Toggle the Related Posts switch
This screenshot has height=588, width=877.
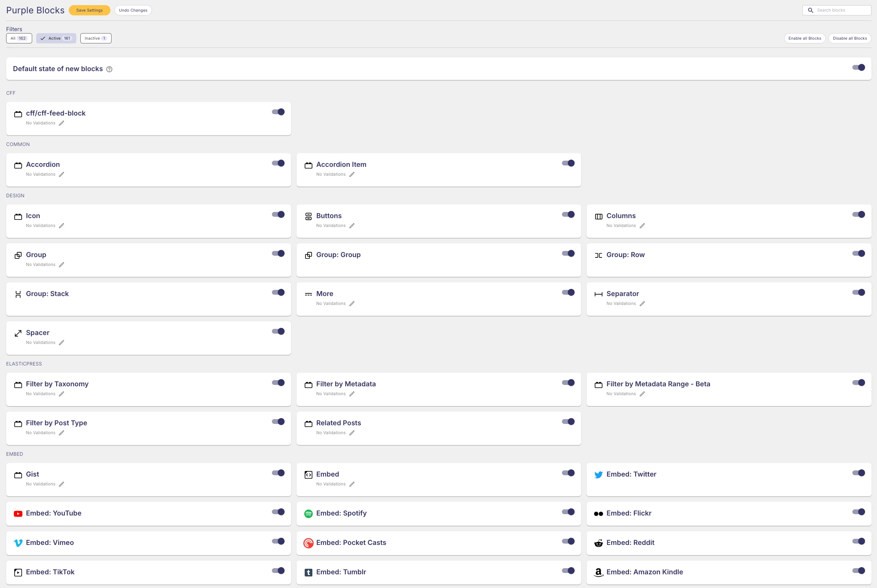[568, 422]
